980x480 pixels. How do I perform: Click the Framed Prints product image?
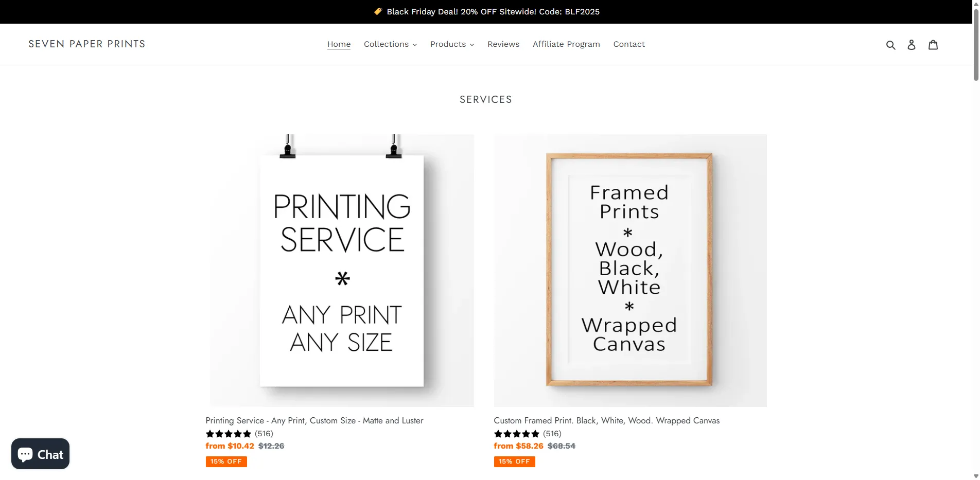click(631, 270)
